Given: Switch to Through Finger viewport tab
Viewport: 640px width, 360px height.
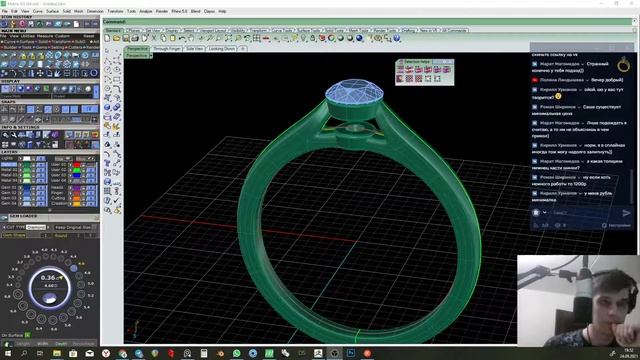Looking at the screenshot, I should (x=167, y=49).
